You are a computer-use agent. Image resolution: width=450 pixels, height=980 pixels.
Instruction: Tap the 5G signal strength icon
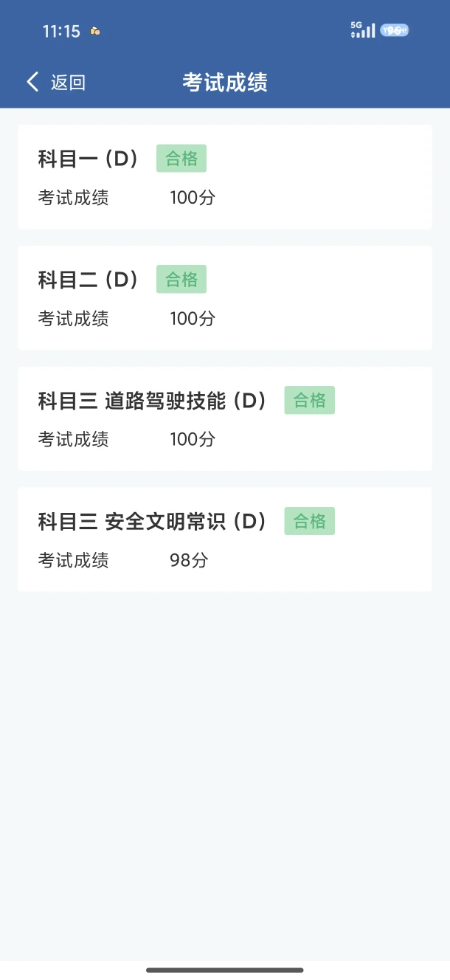tap(363, 30)
